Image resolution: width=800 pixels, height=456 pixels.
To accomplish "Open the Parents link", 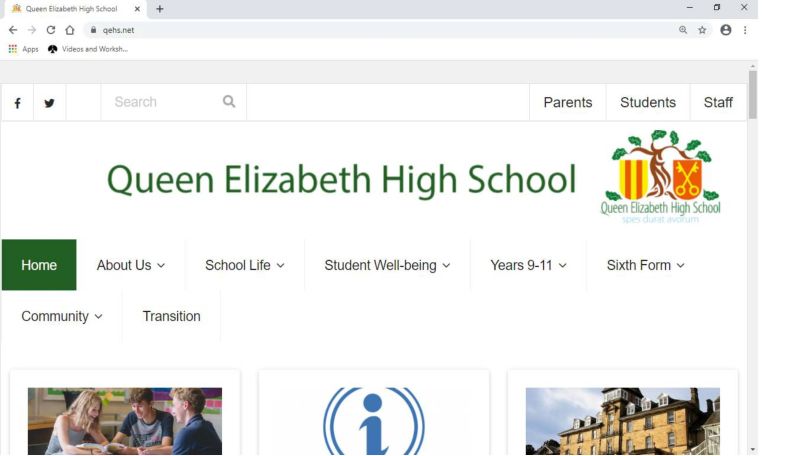I will (568, 103).
